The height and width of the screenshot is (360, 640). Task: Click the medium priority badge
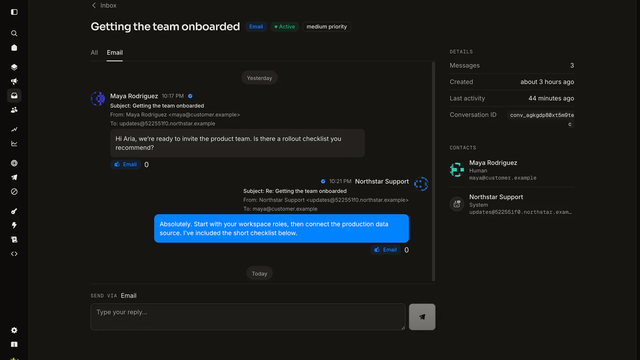click(x=327, y=27)
